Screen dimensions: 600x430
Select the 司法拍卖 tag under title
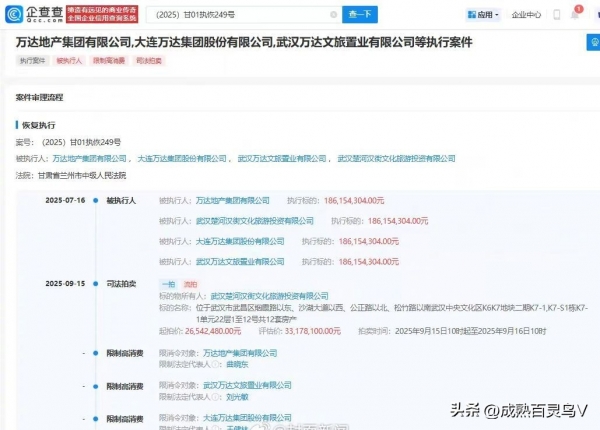(149, 60)
